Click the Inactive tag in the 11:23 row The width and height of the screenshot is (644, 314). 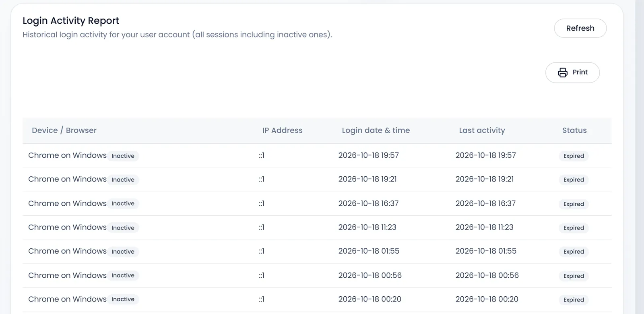[x=123, y=228]
